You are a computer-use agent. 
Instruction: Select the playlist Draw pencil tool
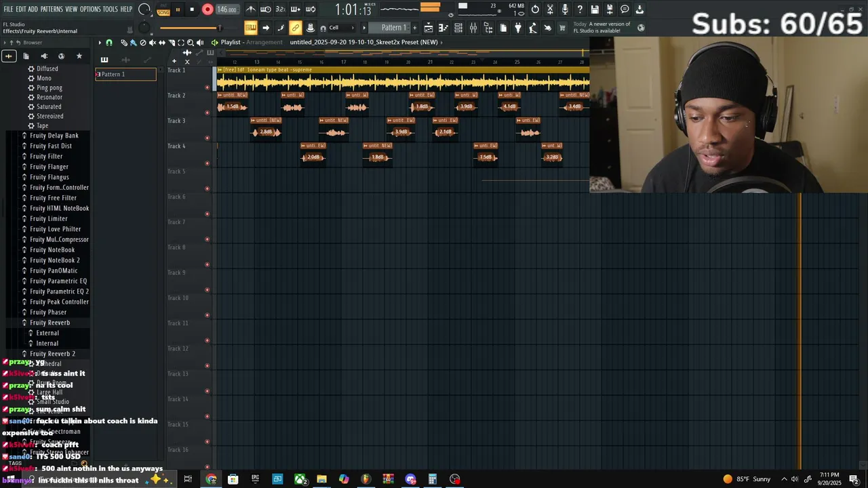click(124, 43)
